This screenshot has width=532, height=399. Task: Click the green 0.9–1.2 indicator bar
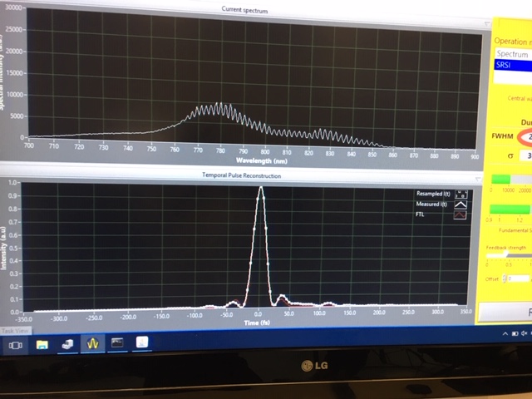pos(510,209)
